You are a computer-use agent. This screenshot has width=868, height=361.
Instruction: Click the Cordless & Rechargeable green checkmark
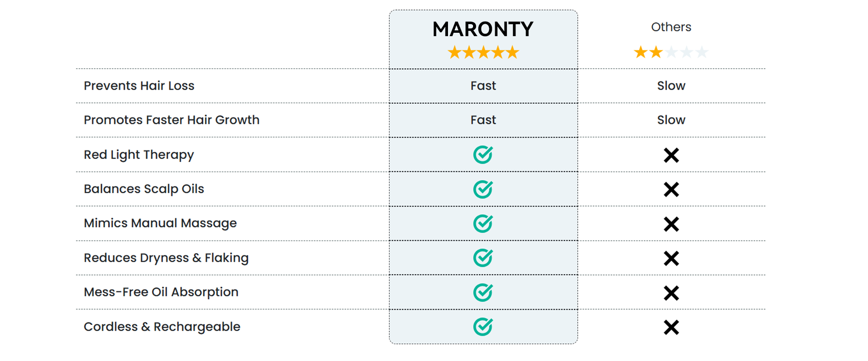483,327
